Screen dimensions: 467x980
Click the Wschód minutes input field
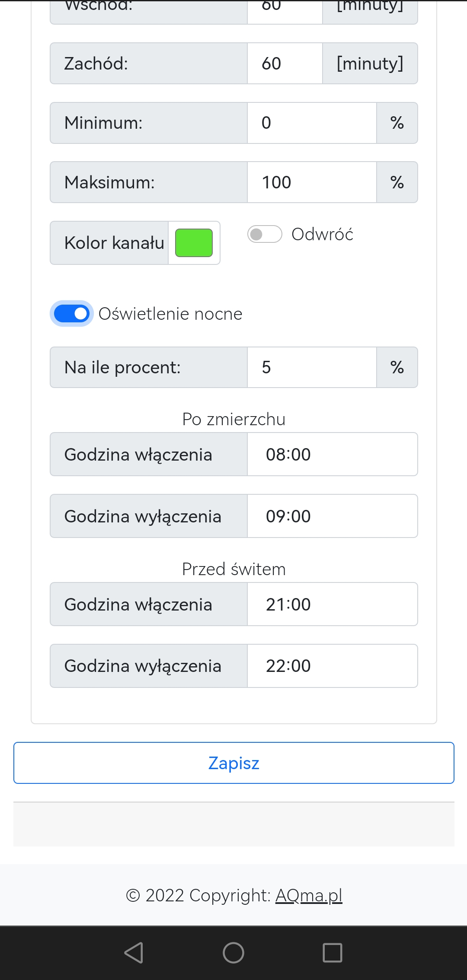coord(285,10)
